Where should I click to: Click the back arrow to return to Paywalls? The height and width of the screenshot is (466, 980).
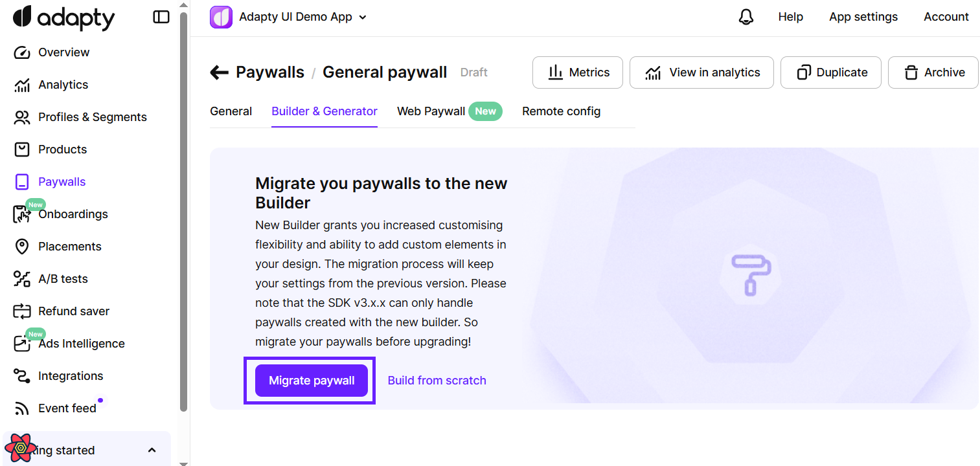tap(219, 72)
